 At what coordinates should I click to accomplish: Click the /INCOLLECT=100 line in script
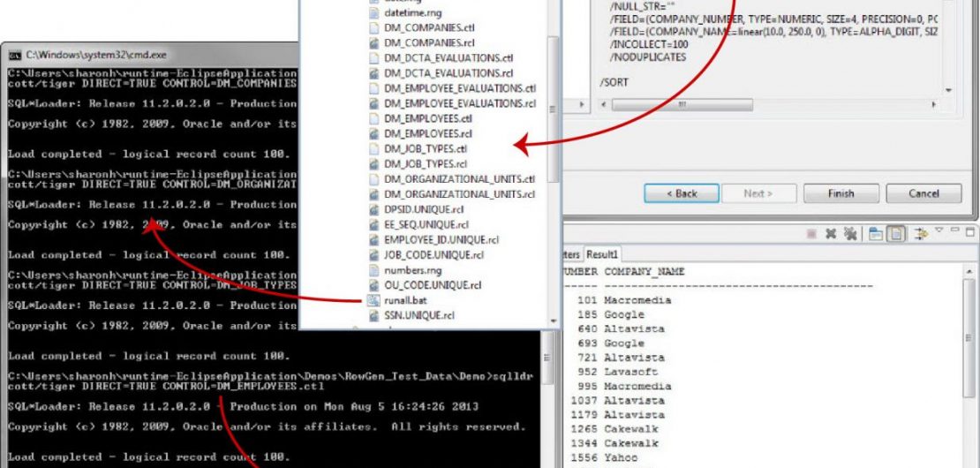pos(649,44)
